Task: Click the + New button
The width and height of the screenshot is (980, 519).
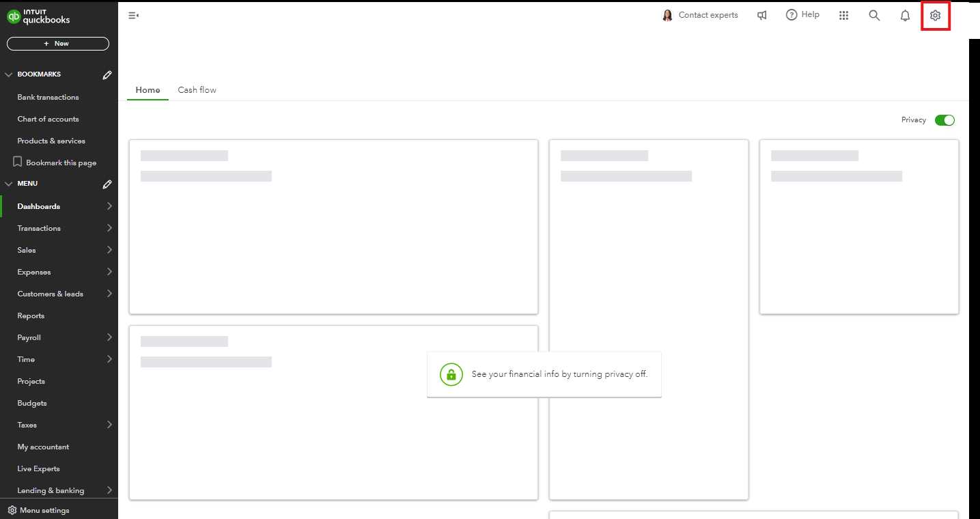Action: (58, 44)
